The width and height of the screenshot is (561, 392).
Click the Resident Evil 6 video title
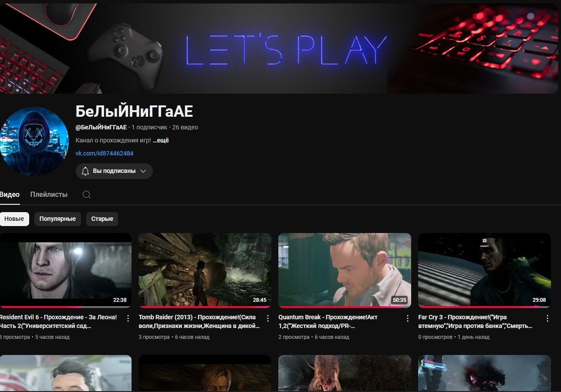pyautogui.click(x=58, y=321)
